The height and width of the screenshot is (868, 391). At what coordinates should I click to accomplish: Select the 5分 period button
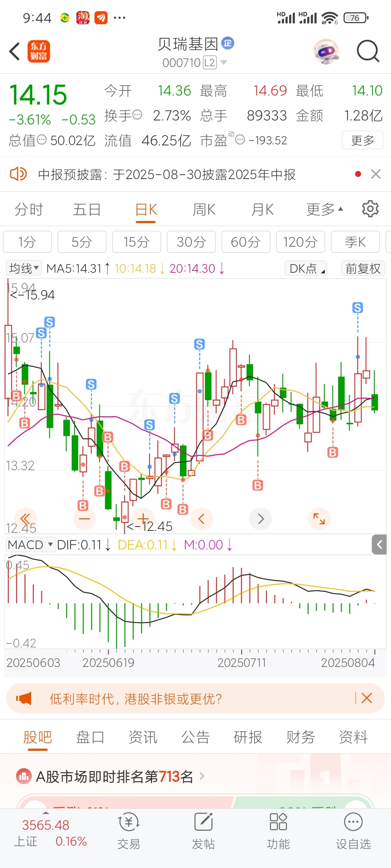click(82, 242)
